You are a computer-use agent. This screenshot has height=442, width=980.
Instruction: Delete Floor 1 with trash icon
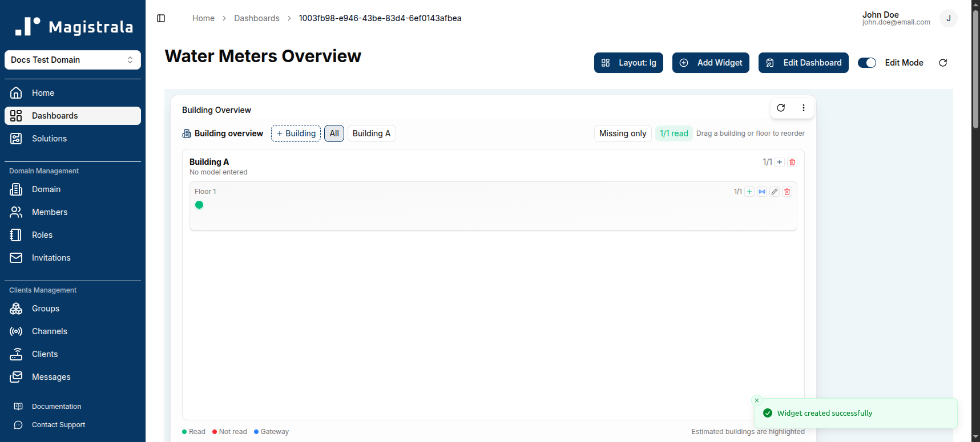click(787, 192)
